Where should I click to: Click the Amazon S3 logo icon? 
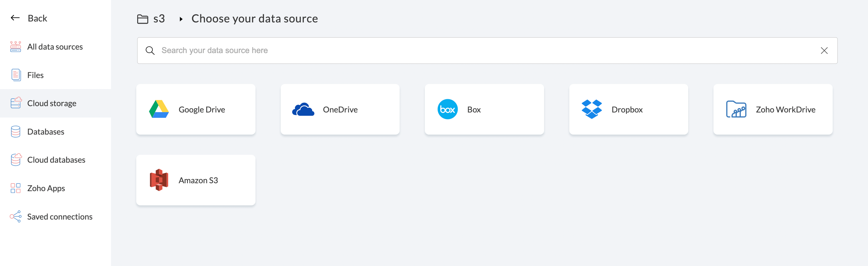tap(159, 180)
